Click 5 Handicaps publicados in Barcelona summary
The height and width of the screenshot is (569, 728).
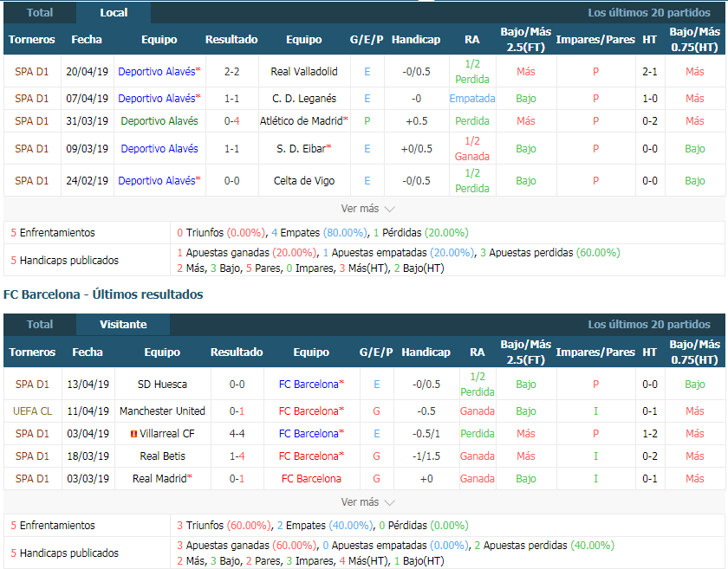pos(64,553)
